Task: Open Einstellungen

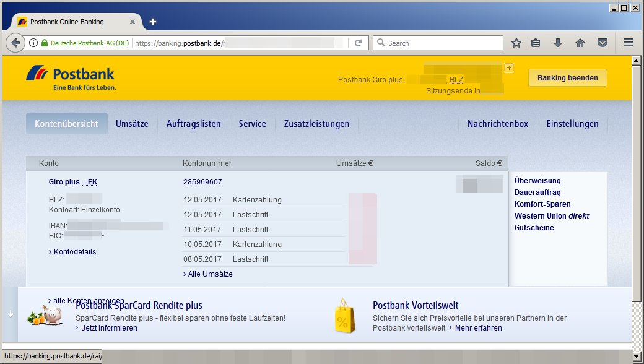Action: (x=572, y=124)
